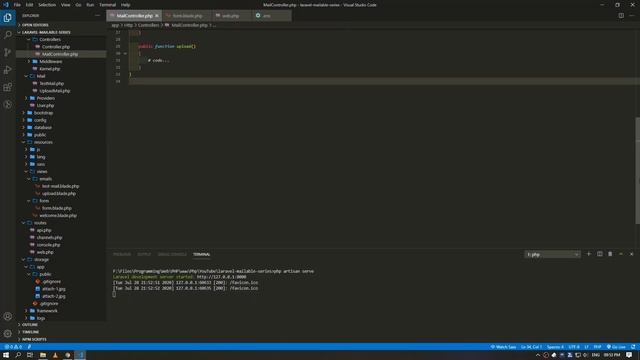Click Go Live in status bar
This screenshot has width=640, height=360.
click(616, 347)
